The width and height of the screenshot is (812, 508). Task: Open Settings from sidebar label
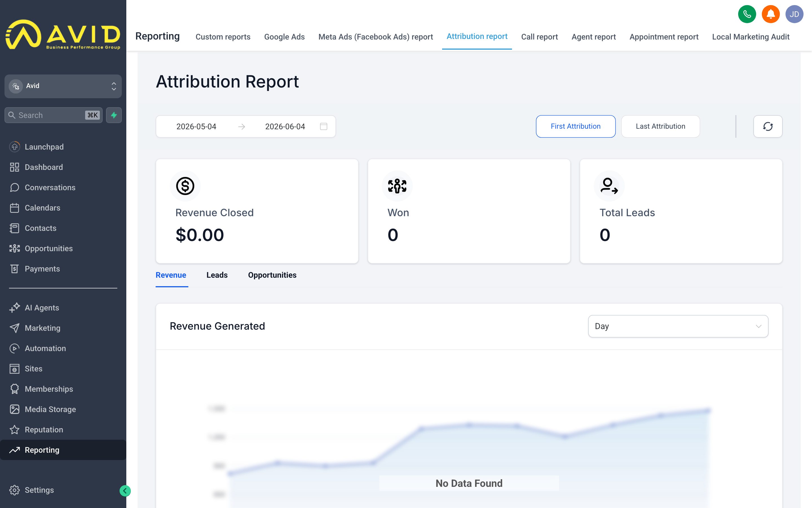pyautogui.click(x=39, y=490)
